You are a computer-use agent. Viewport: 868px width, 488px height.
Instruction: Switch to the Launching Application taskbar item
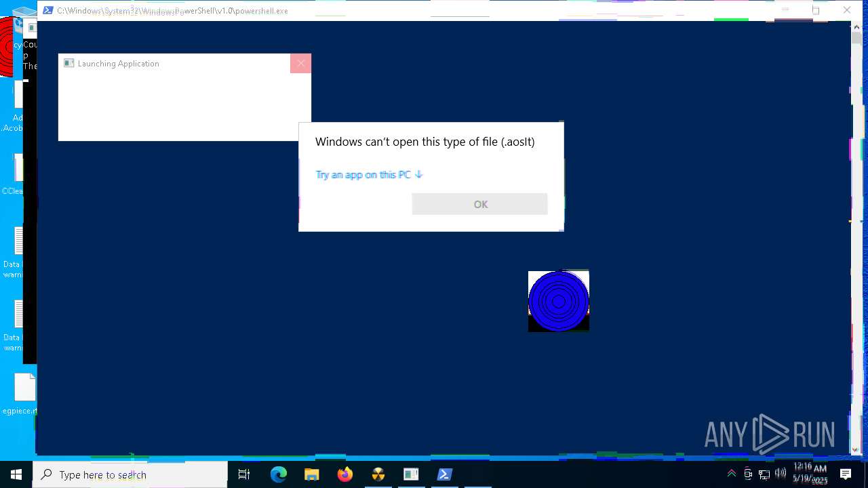click(x=412, y=474)
